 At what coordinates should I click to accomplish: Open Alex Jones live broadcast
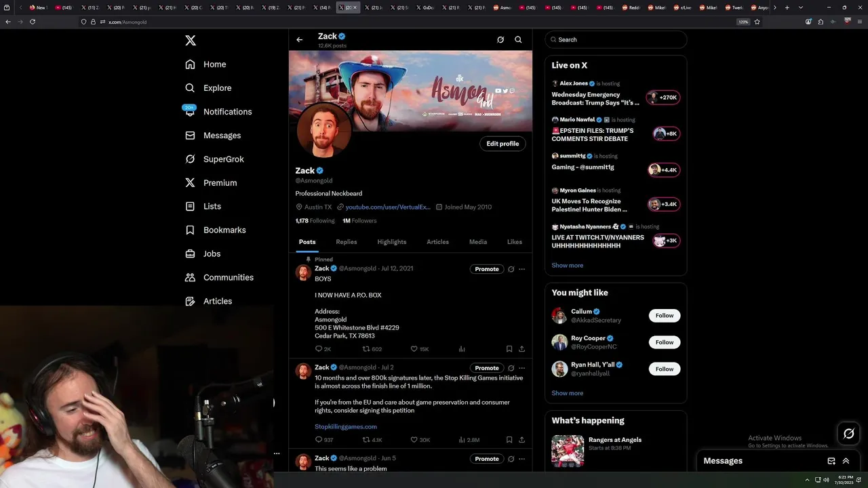tap(616, 94)
